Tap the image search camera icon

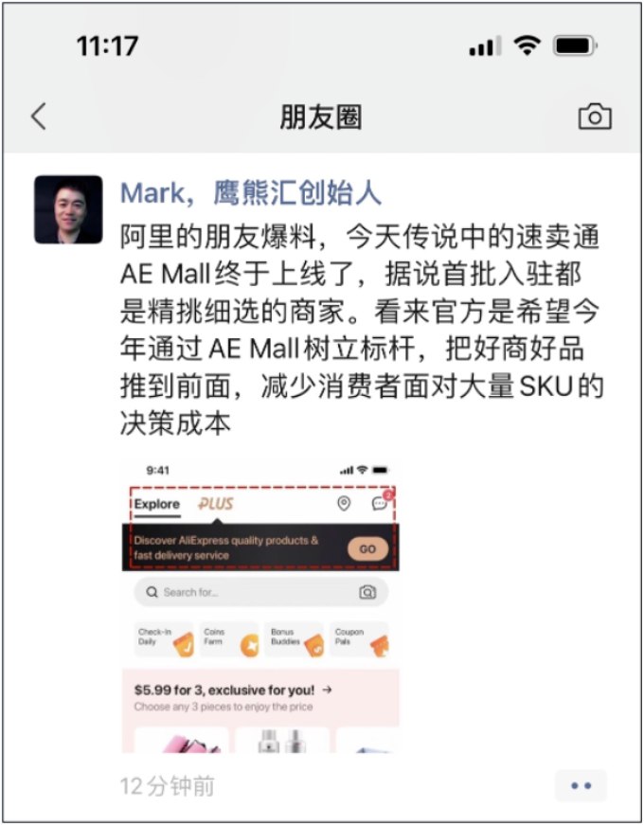click(367, 592)
